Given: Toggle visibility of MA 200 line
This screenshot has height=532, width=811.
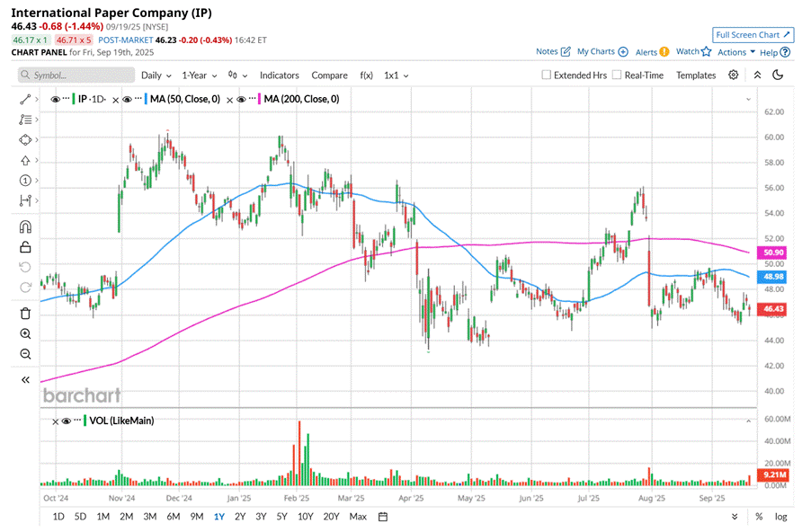Looking at the screenshot, I should 241,99.
